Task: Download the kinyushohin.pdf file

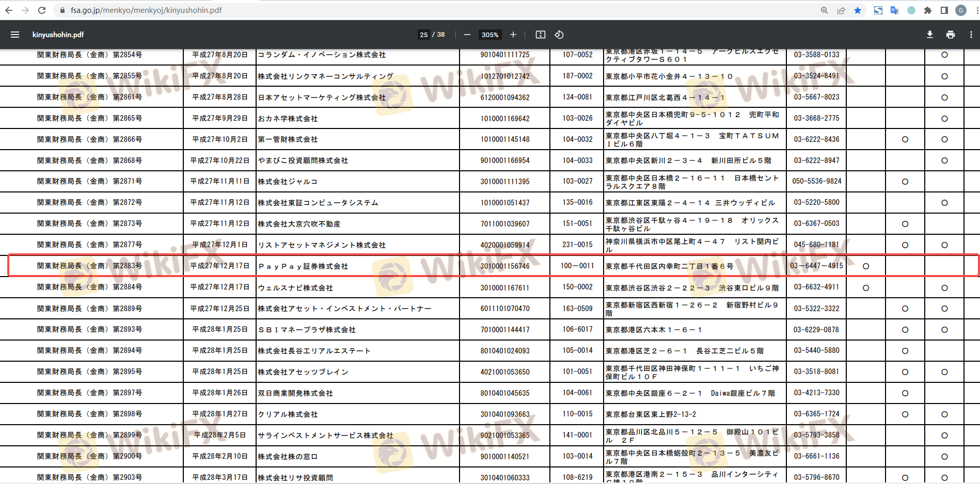Action: coord(929,35)
